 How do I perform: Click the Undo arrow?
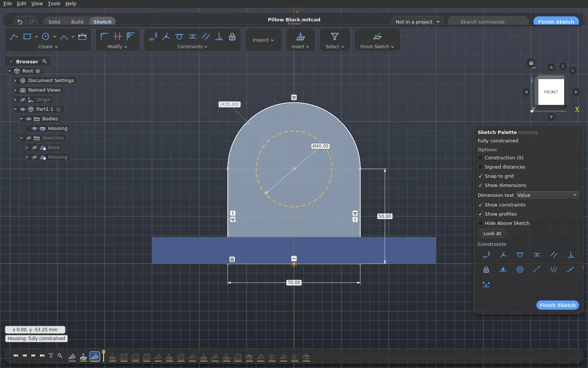click(20, 22)
